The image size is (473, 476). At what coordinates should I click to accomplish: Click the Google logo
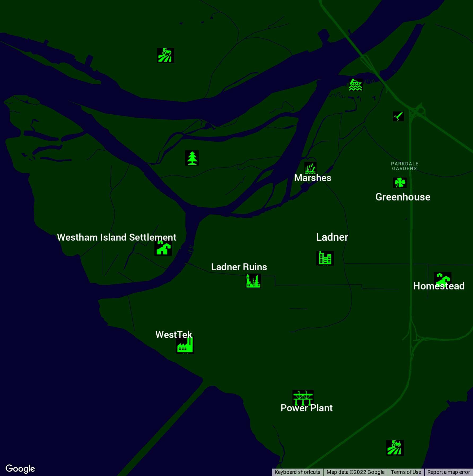point(20,468)
